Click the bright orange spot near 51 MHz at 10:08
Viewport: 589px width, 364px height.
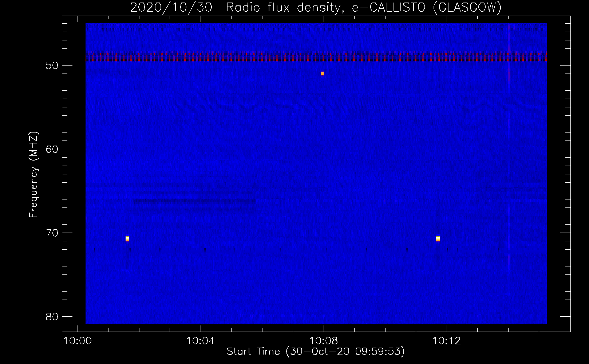(323, 74)
